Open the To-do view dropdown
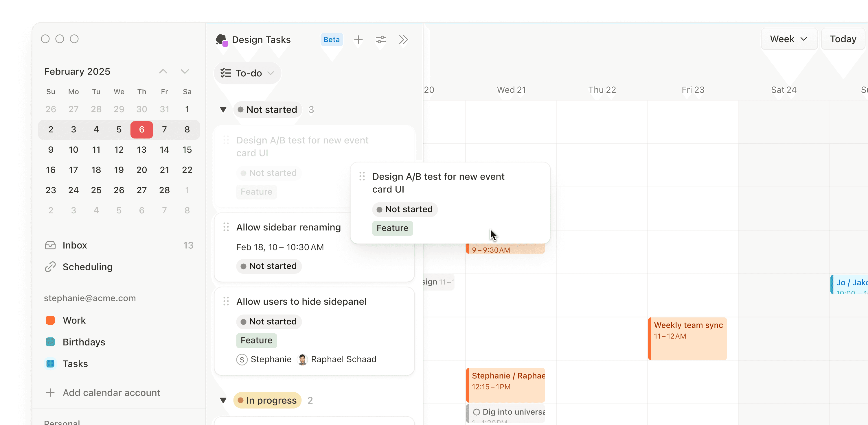This screenshot has width=868, height=425. pyautogui.click(x=247, y=73)
